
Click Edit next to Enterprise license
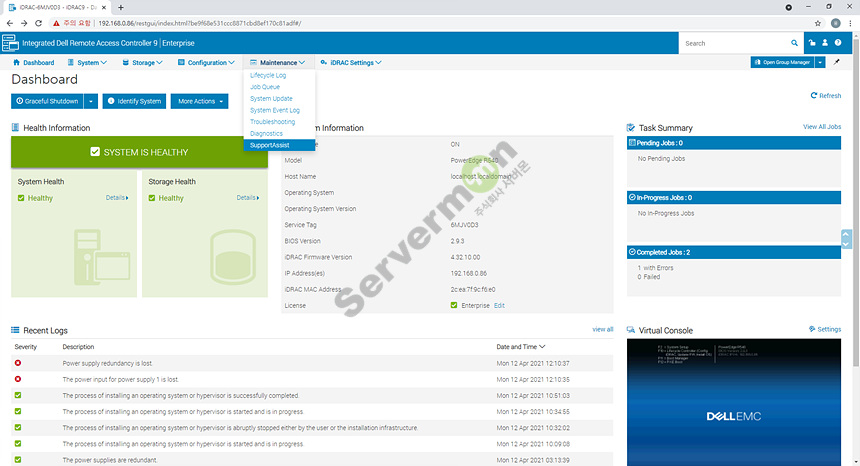pos(499,305)
